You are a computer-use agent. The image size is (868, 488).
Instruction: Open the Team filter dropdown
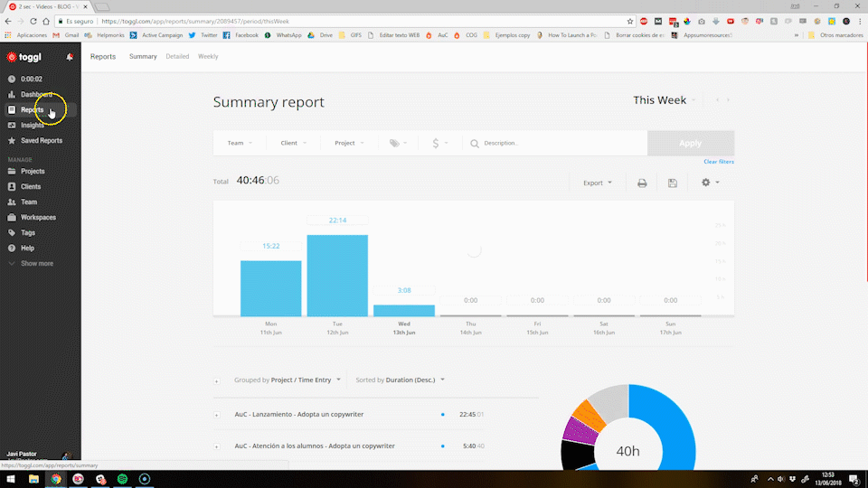coord(240,143)
